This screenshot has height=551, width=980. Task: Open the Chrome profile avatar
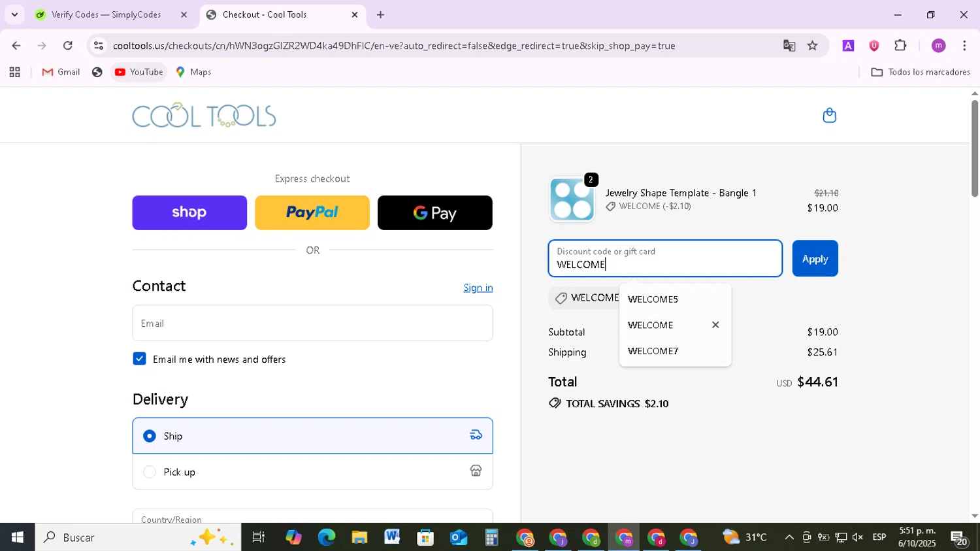tap(938, 46)
